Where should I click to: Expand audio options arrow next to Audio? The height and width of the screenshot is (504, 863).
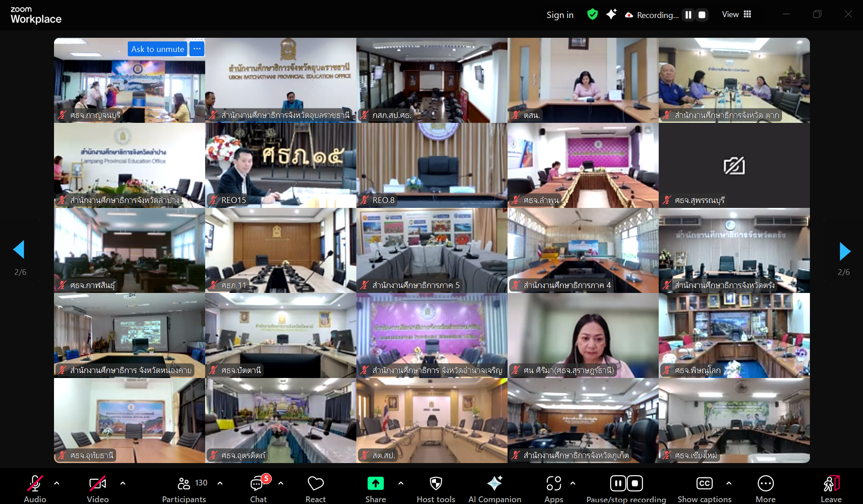click(57, 483)
